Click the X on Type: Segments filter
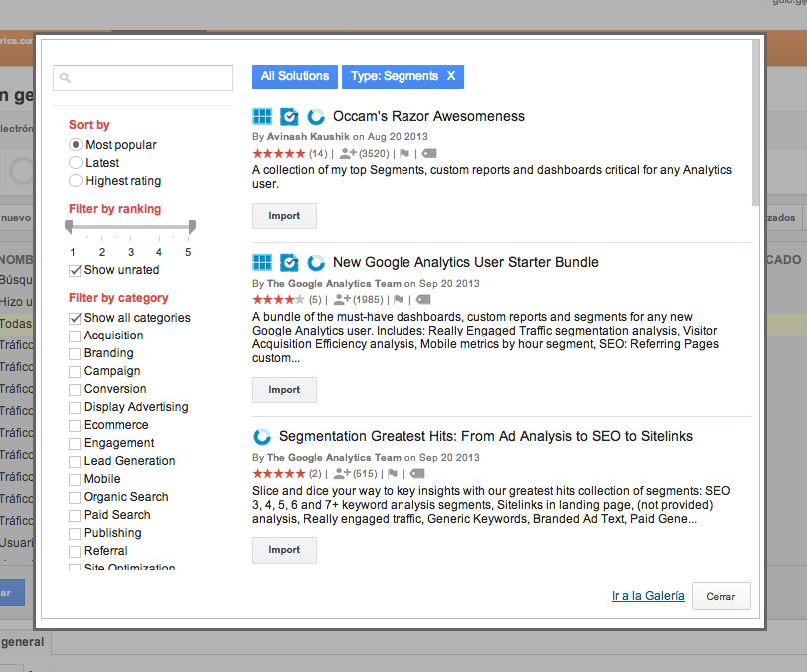807x672 pixels. (451, 76)
